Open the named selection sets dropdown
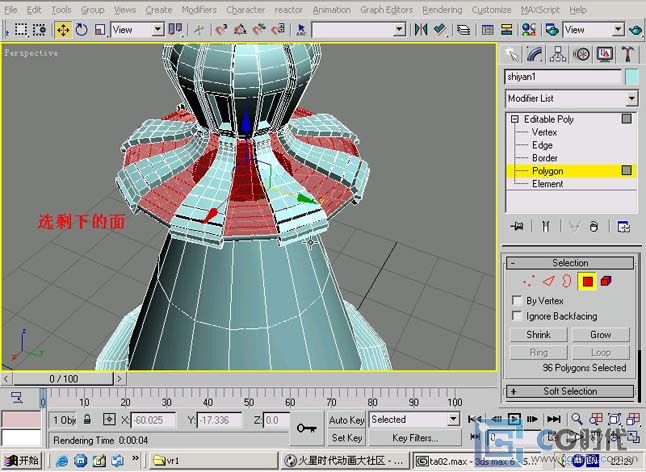Viewport: 646px width, 472px height. (x=399, y=30)
